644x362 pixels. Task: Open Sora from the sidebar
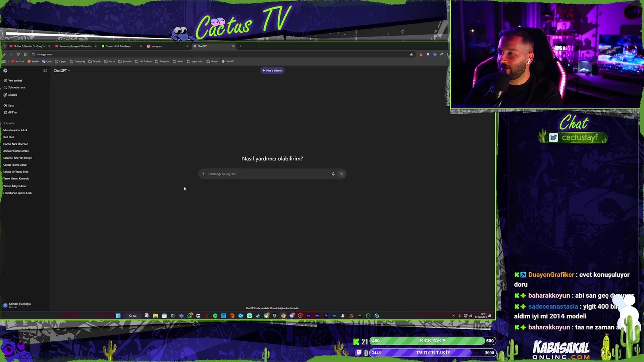point(9,106)
